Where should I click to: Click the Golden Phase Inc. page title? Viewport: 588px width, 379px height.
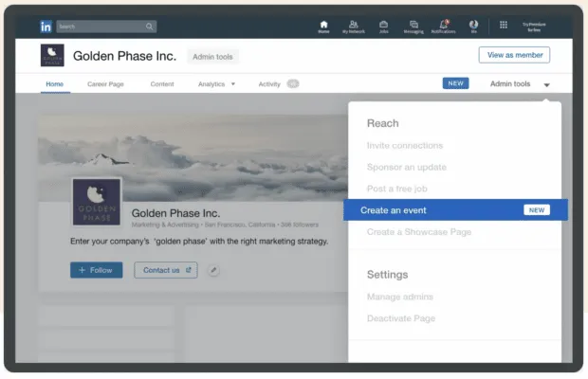124,56
